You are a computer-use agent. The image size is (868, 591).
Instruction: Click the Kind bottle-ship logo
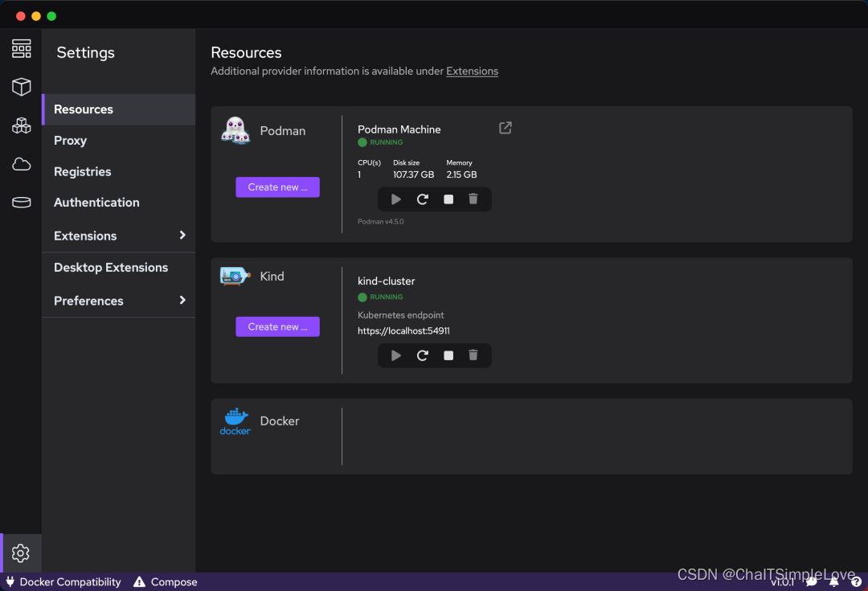coord(235,276)
